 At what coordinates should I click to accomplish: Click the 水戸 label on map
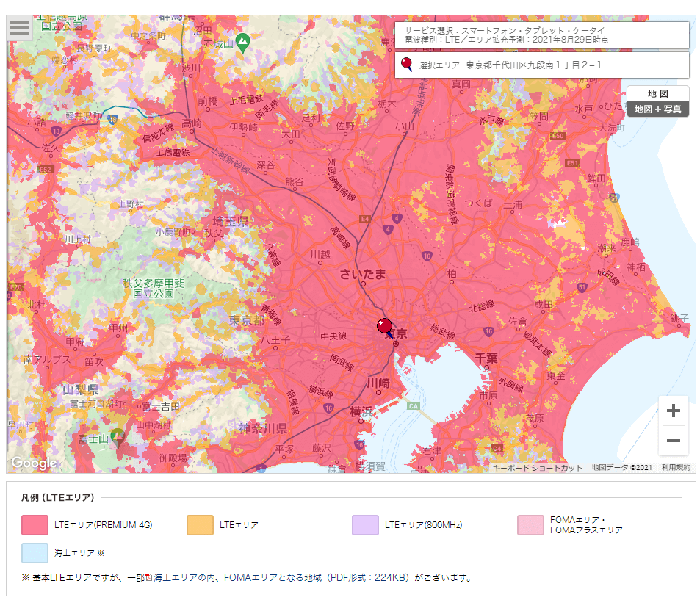point(584,109)
